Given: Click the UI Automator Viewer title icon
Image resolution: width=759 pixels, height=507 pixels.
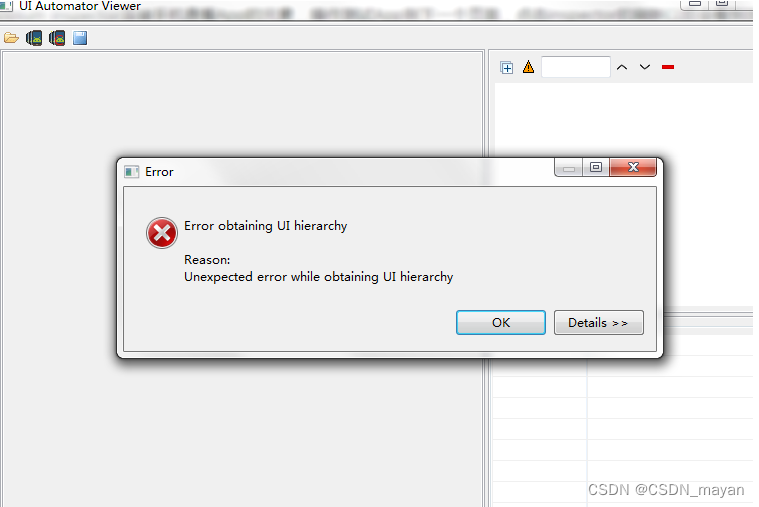Looking at the screenshot, I should tap(6, 6).
